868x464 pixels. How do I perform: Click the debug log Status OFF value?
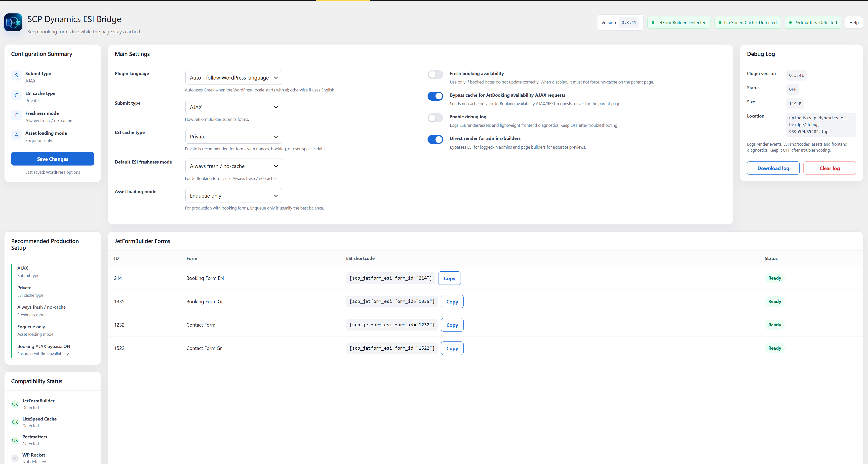792,89
